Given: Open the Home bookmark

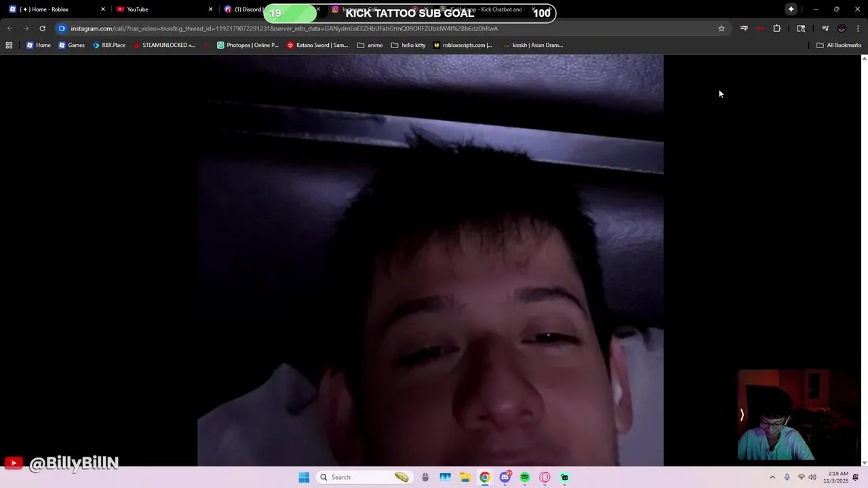Looking at the screenshot, I should (x=38, y=45).
